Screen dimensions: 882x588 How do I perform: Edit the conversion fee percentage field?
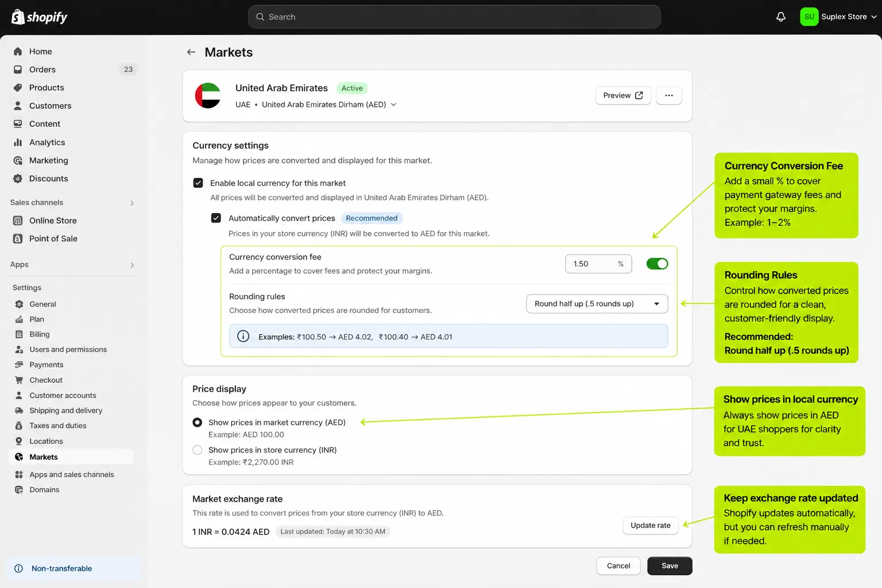[x=598, y=264]
